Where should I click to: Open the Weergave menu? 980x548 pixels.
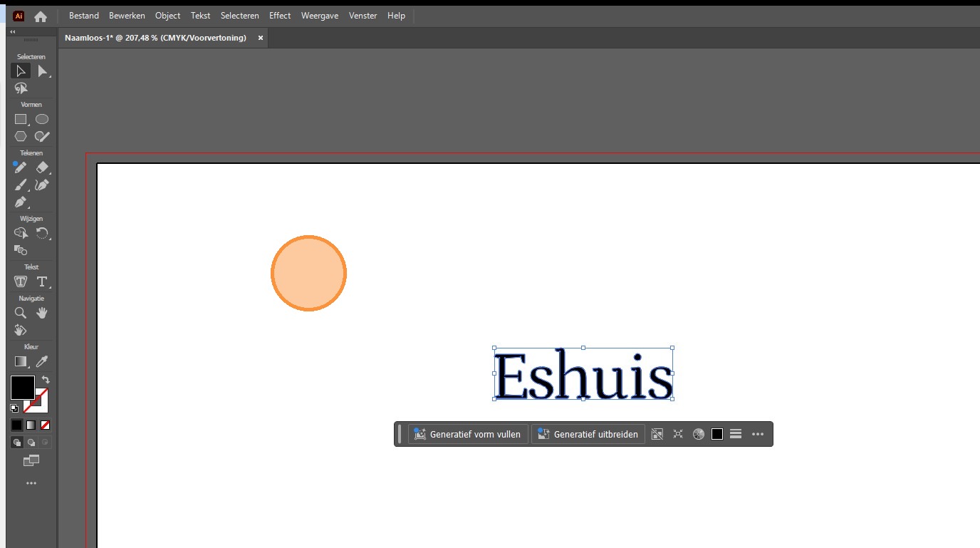[x=320, y=16]
